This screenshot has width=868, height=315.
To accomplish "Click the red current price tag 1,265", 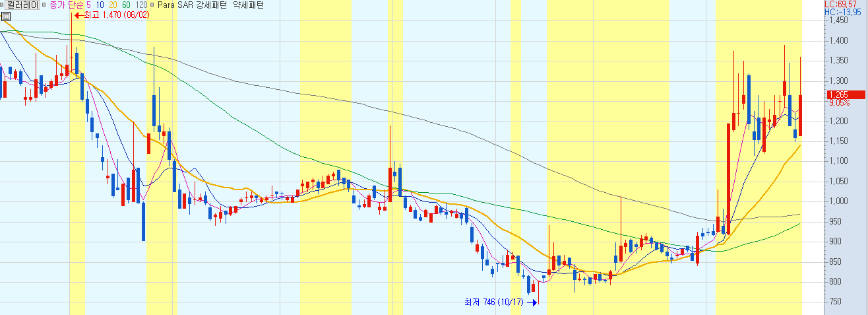I will pyautogui.click(x=845, y=94).
